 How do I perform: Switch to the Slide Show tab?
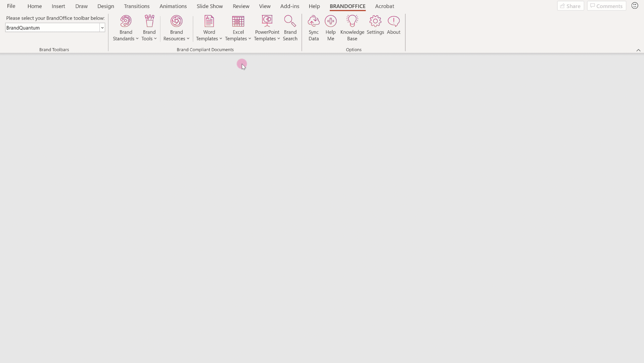click(x=210, y=6)
